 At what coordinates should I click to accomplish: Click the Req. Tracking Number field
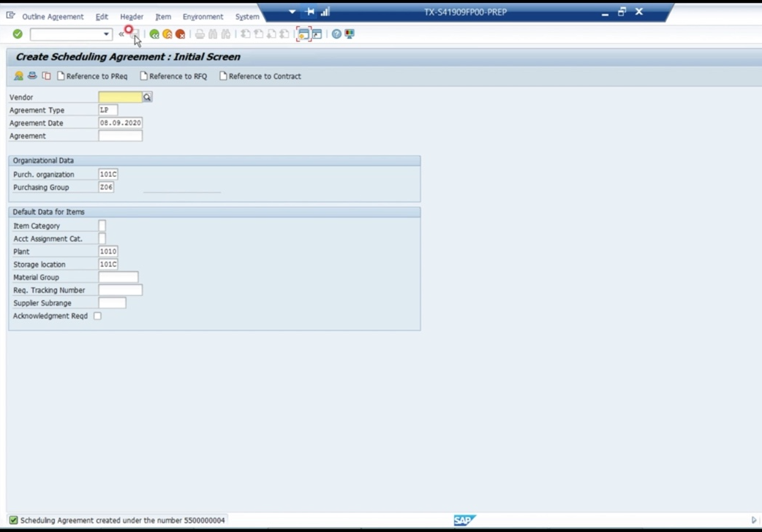[121, 290]
